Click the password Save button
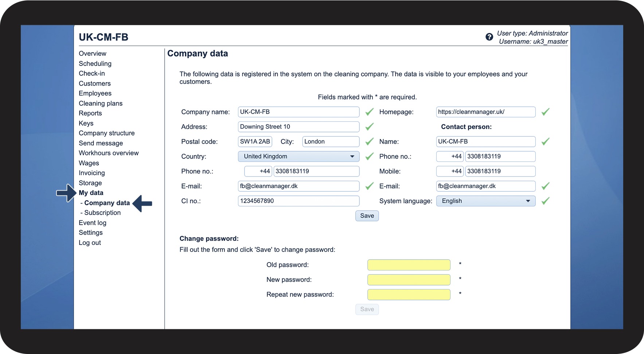 point(367,309)
